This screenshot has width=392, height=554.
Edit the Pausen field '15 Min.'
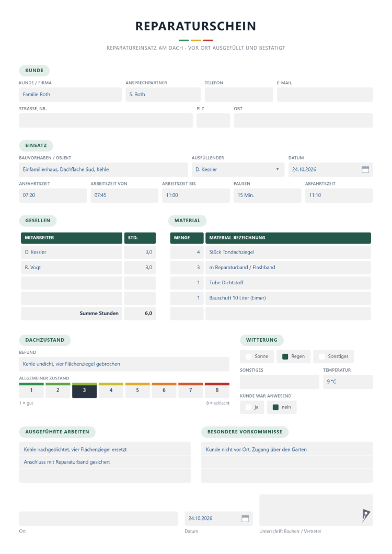[x=267, y=195]
